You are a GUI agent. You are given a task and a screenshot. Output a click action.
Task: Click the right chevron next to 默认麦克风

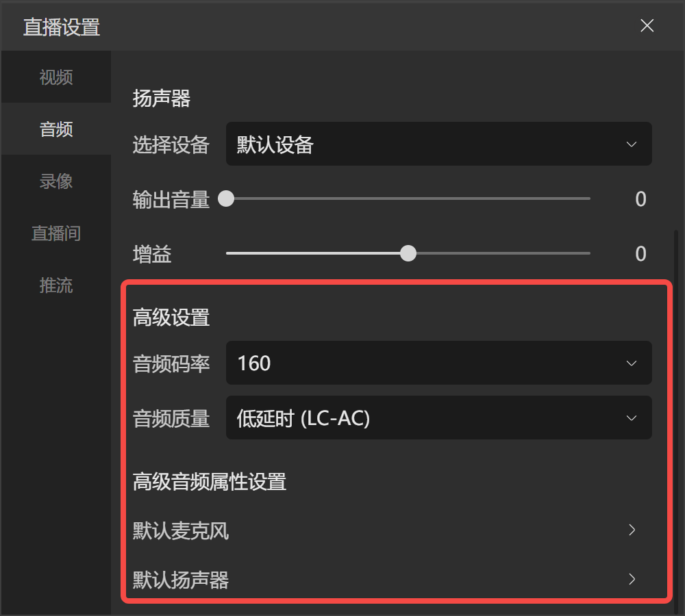[x=631, y=530]
